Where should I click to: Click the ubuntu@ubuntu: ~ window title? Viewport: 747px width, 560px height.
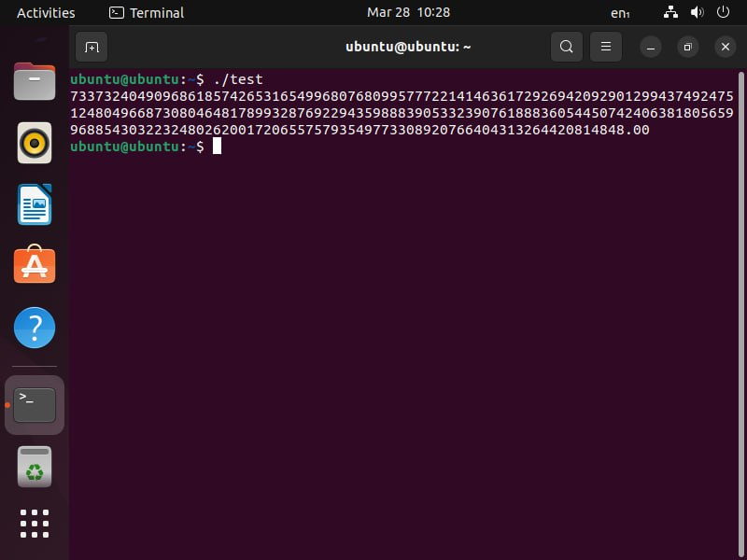(x=408, y=47)
